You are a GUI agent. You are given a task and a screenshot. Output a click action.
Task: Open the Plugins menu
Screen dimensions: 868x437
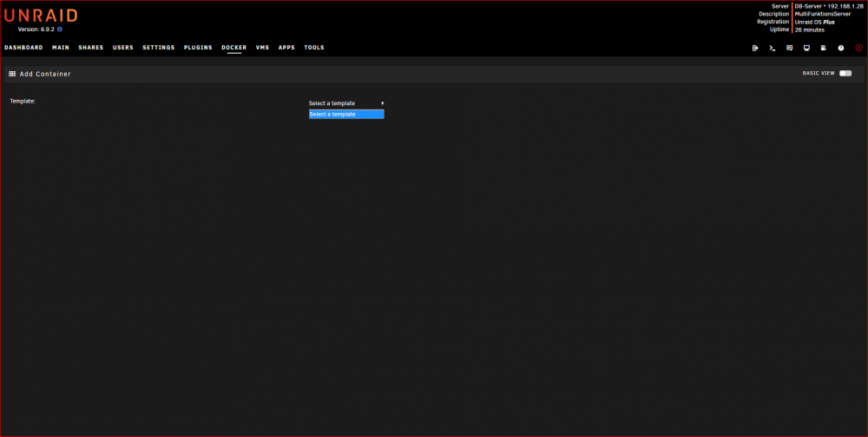coord(198,48)
